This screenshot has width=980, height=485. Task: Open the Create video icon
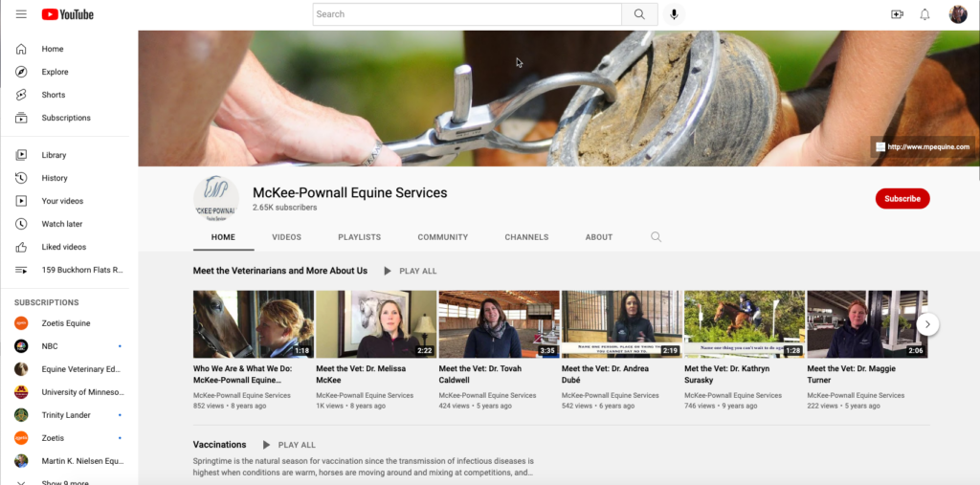[x=897, y=14]
